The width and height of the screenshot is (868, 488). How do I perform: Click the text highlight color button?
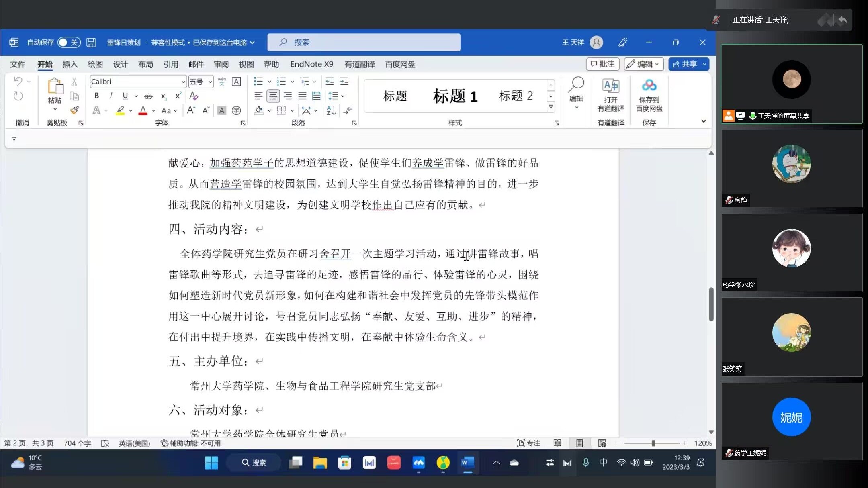[x=120, y=110]
